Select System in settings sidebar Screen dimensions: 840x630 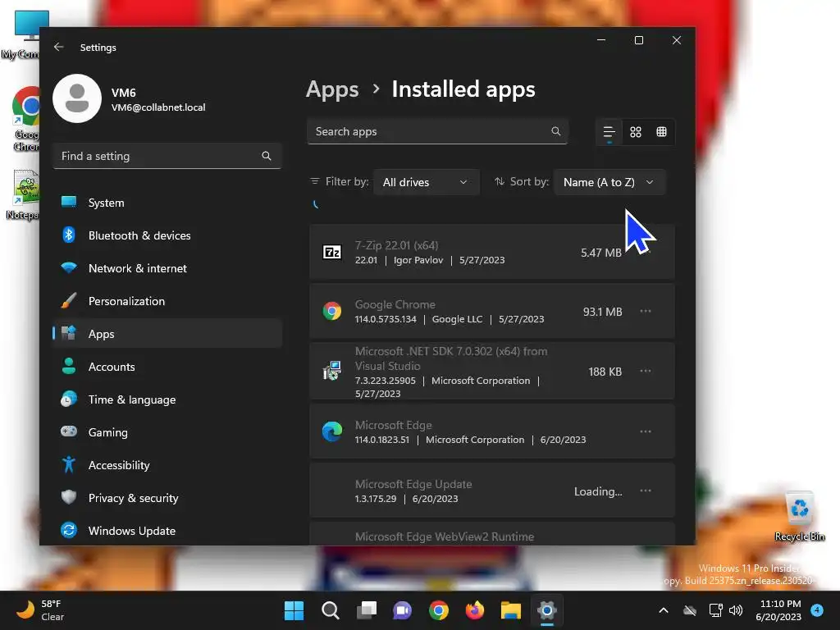[167, 203]
